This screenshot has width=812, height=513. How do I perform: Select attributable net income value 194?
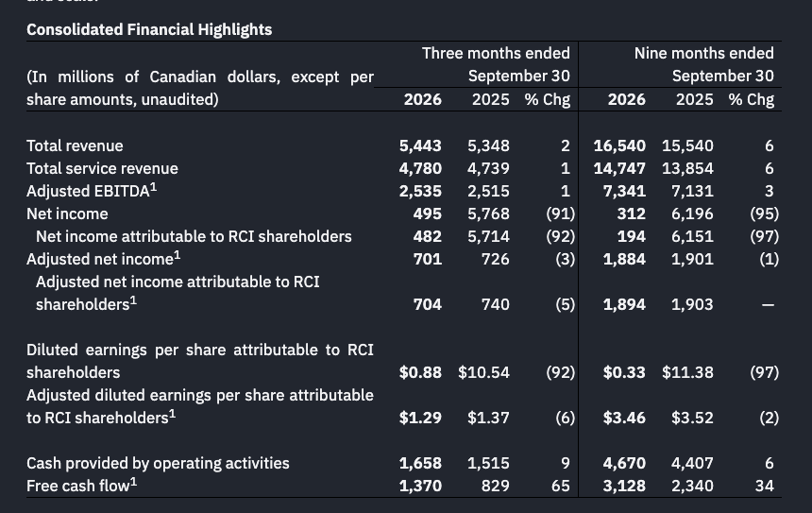coord(632,237)
